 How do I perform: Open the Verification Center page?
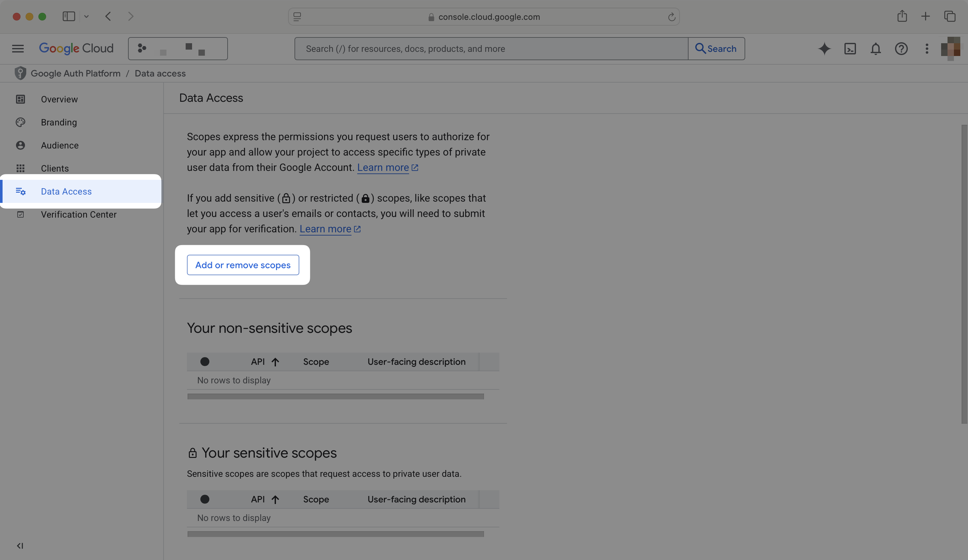78,214
